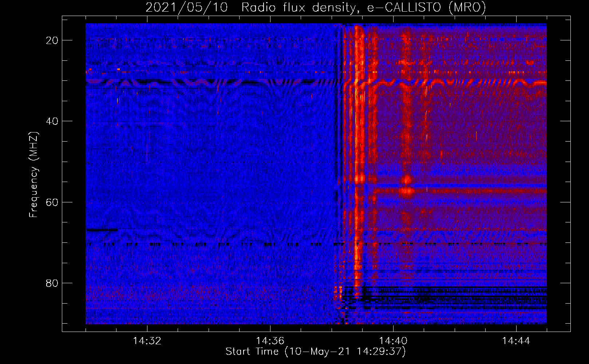Click the 14:40 time tick label
Image resolution: width=589 pixels, height=364 pixels.
[x=393, y=341]
